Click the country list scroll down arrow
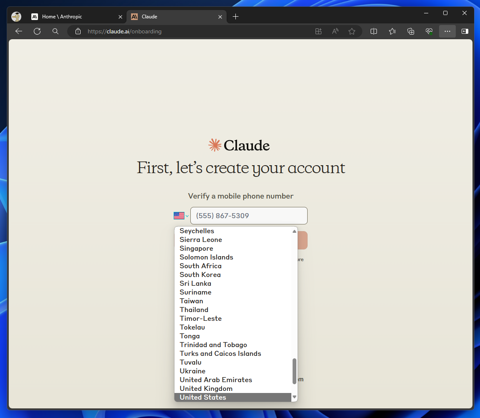The width and height of the screenshot is (480, 418). 294,397
